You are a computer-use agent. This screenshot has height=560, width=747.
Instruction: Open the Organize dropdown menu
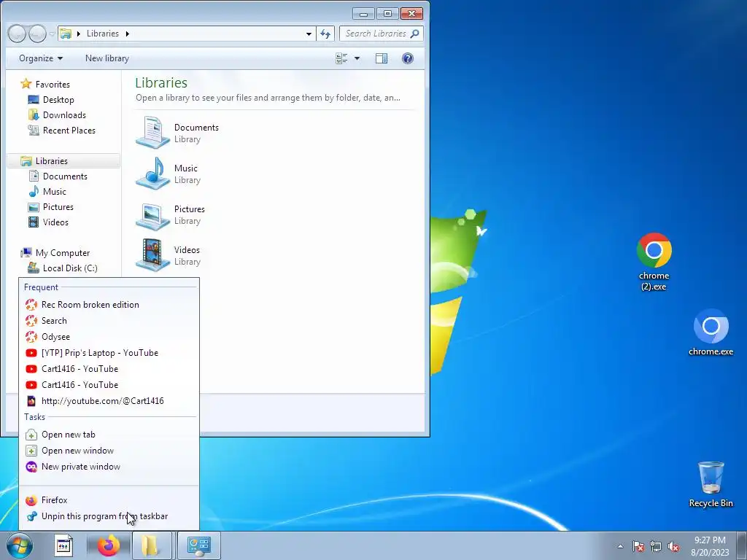coord(41,58)
